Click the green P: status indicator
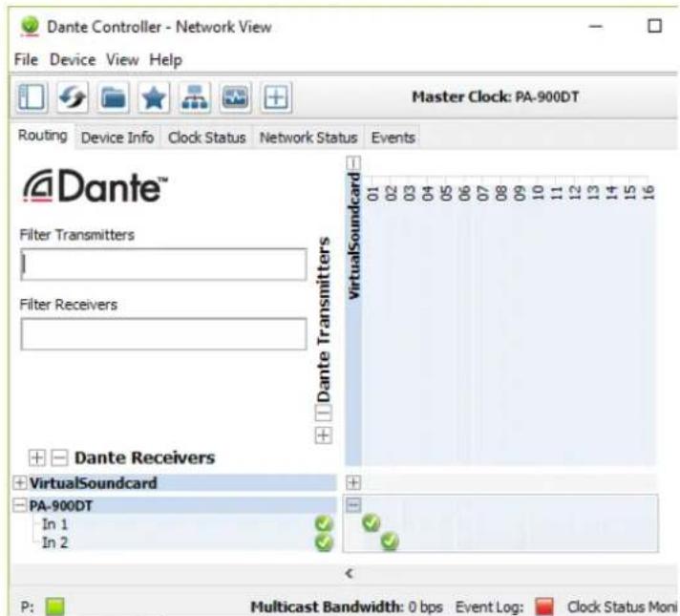Screen dimensions: 680x616 (55, 606)
